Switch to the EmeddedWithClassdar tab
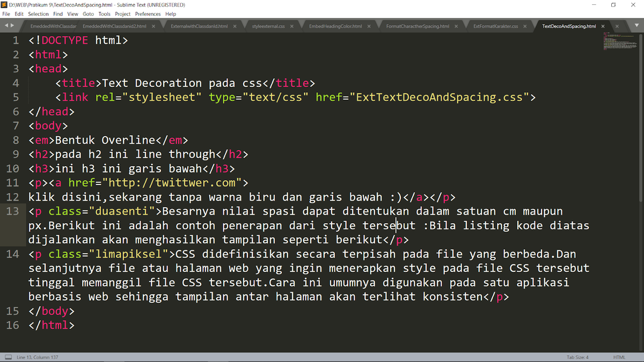 point(53,26)
